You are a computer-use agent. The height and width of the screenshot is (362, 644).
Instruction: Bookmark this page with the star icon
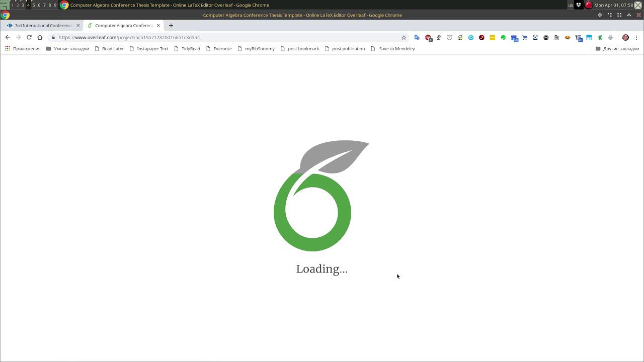(x=404, y=37)
